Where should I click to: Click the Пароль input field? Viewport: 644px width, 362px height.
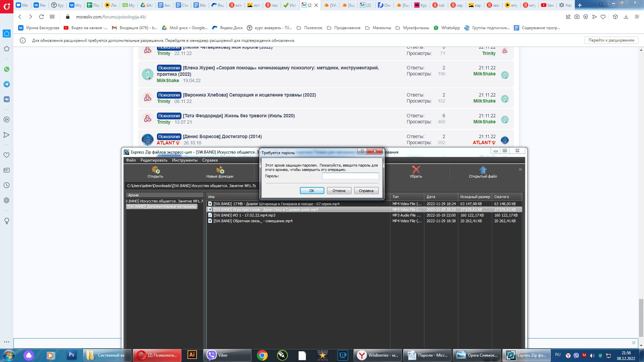tap(350, 176)
